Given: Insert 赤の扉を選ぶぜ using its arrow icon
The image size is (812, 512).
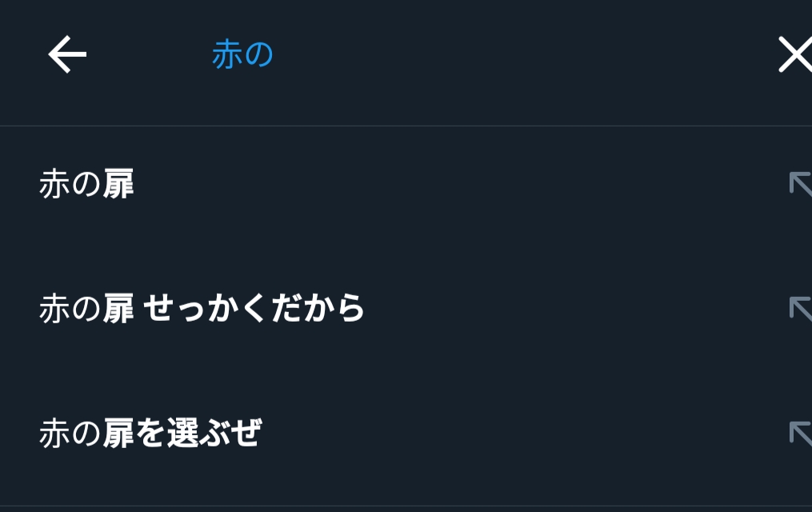Looking at the screenshot, I should click(x=800, y=433).
